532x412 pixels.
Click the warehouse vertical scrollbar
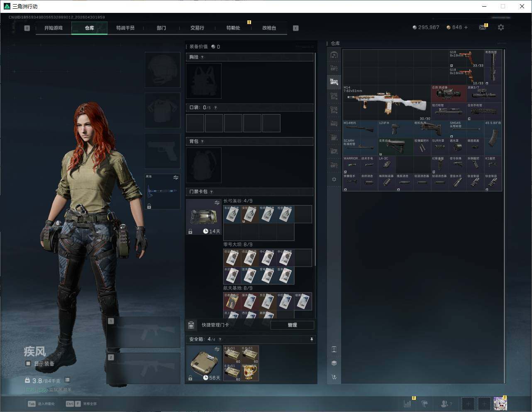(505, 216)
